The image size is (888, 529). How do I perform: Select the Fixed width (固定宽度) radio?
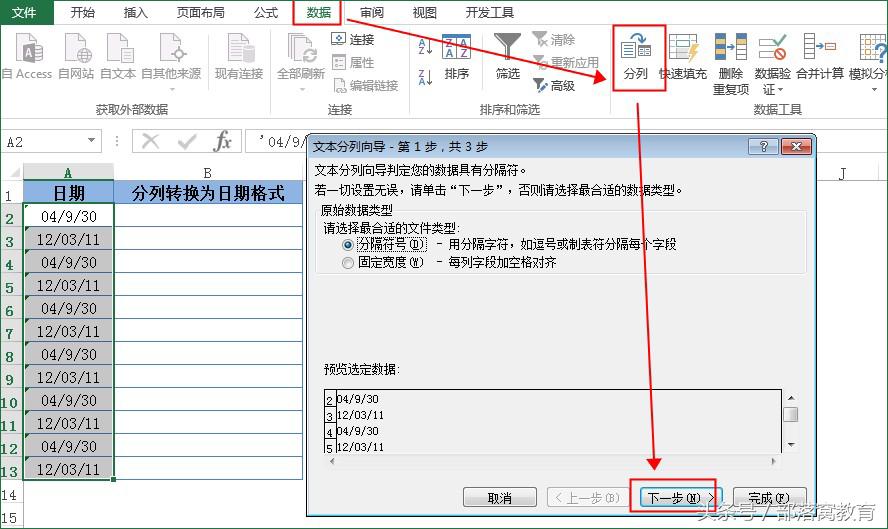tap(348, 263)
